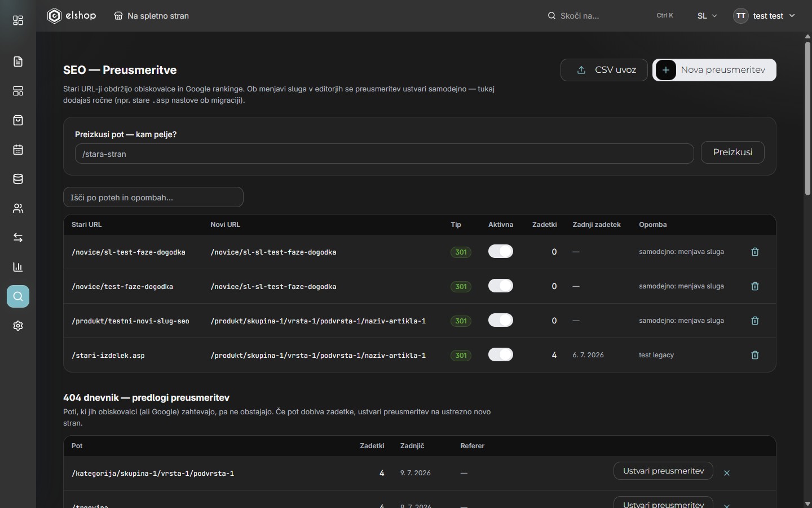
Task: Dismiss the /kategorija/skupina-1/vrsta-1/podvrsta-1 404 entry
Action: (727, 473)
